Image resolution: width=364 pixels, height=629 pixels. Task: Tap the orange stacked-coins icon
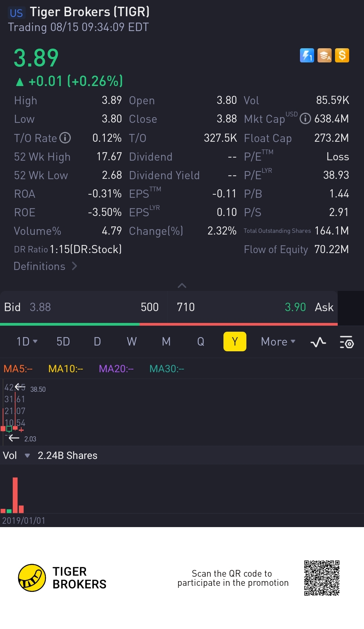325,55
